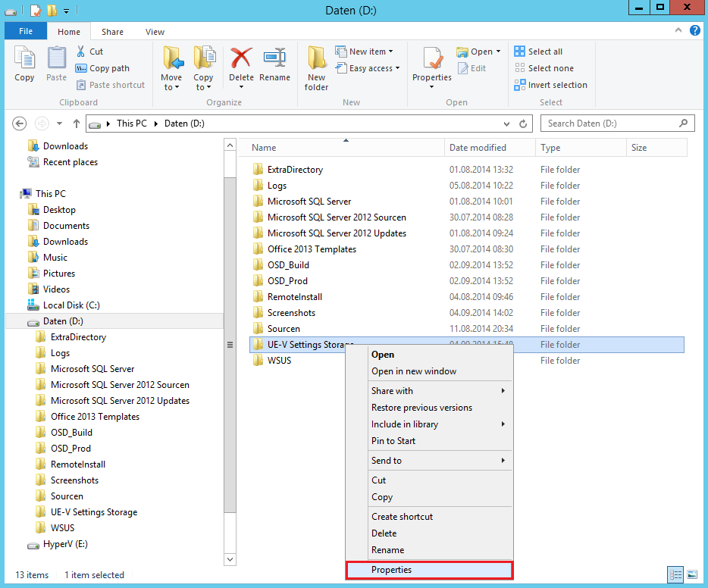This screenshot has width=708, height=588.
Task: Expand the address bar history dropdown
Action: [506, 124]
